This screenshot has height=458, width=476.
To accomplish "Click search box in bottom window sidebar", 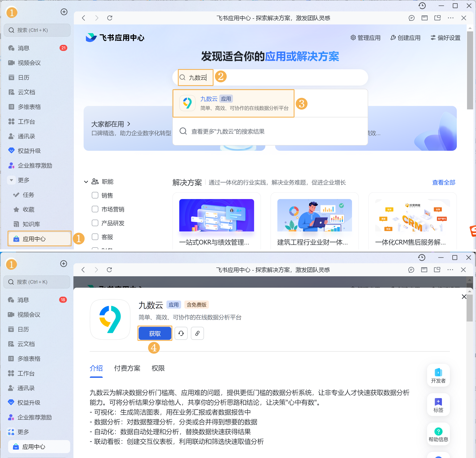I will [x=37, y=282].
